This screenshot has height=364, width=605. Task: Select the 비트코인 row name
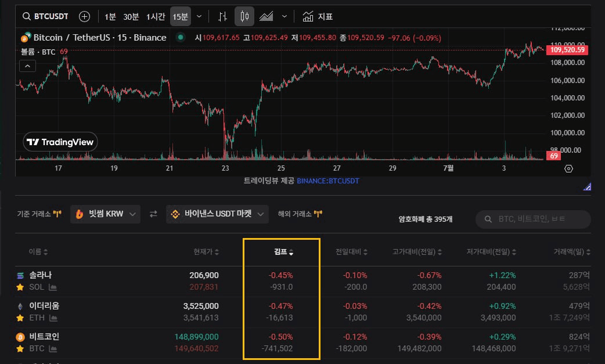coord(44,337)
